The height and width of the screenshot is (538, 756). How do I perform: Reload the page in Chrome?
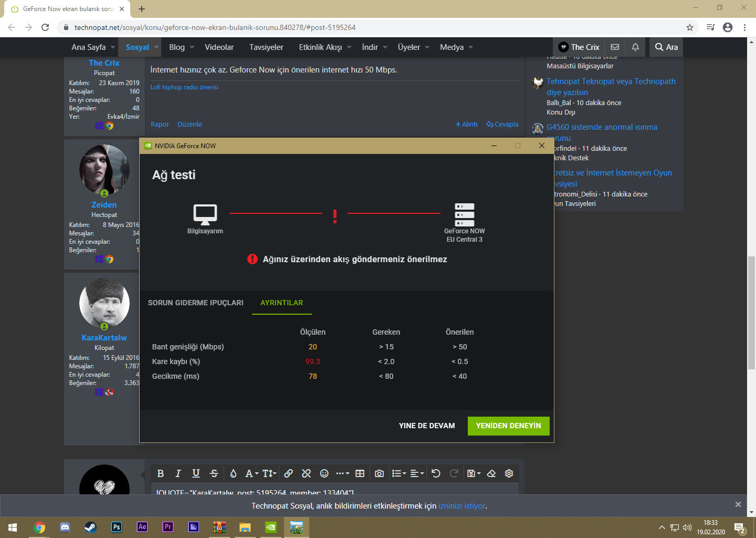[45, 27]
